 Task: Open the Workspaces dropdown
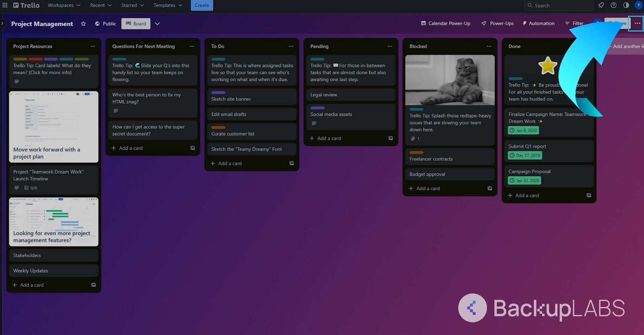(64, 5)
